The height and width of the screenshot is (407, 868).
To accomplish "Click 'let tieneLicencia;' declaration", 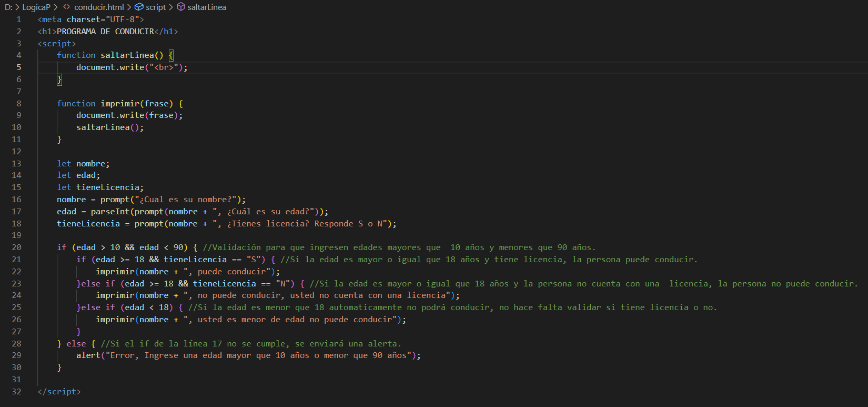I will click(x=100, y=187).
